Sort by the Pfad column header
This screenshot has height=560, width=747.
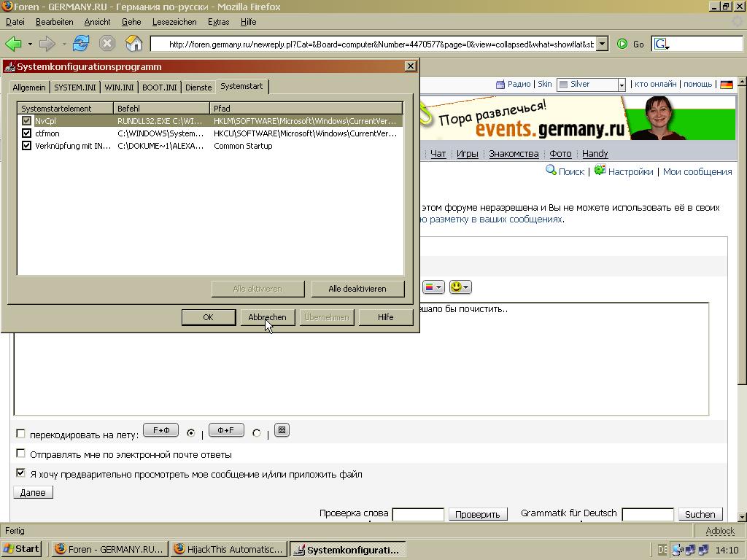pos(306,108)
